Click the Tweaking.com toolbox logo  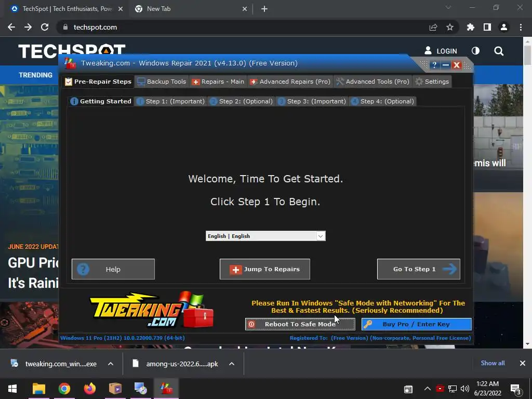click(x=152, y=310)
